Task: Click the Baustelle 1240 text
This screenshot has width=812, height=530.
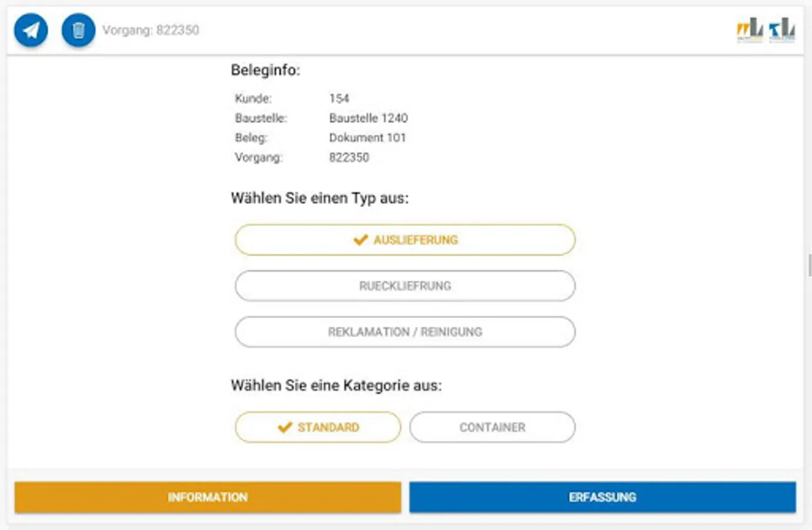Action: [368, 118]
